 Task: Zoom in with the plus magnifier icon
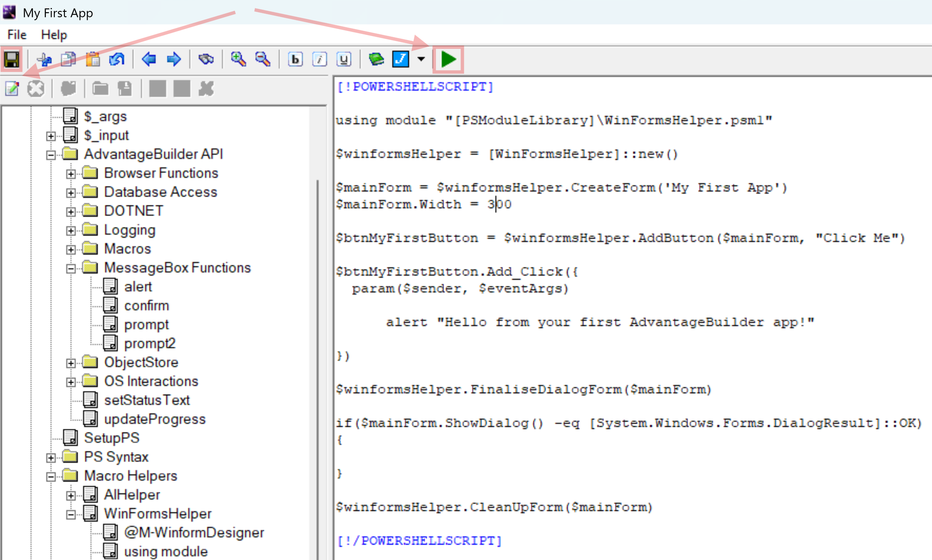(x=238, y=60)
